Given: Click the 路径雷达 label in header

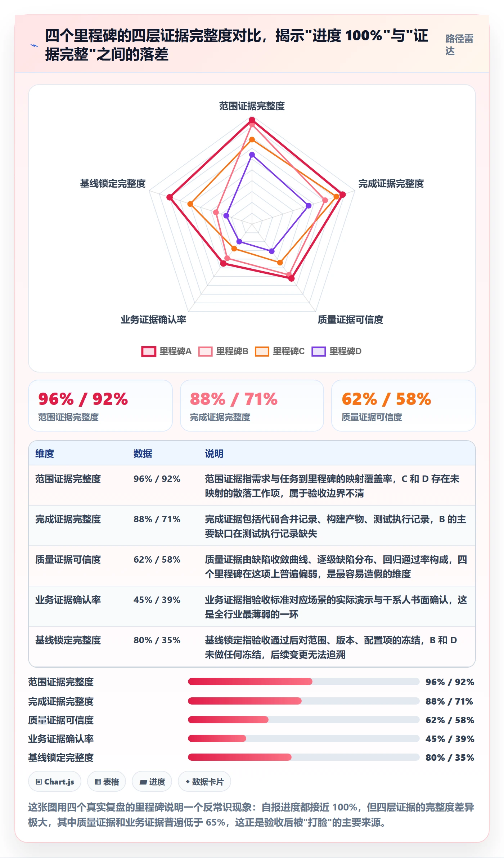Looking at the screenshot, I should click(459, 45).
